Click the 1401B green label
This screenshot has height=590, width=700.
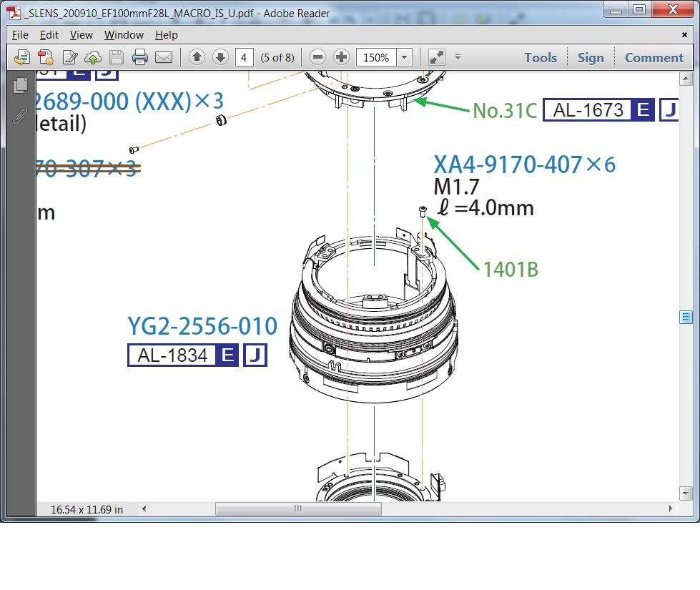coord(511,270)
